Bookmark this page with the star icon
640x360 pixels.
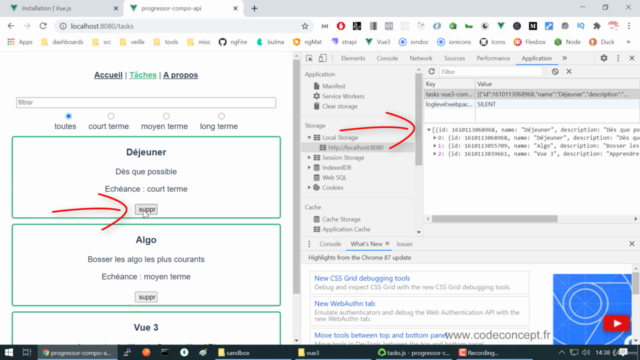coord(305,26)
